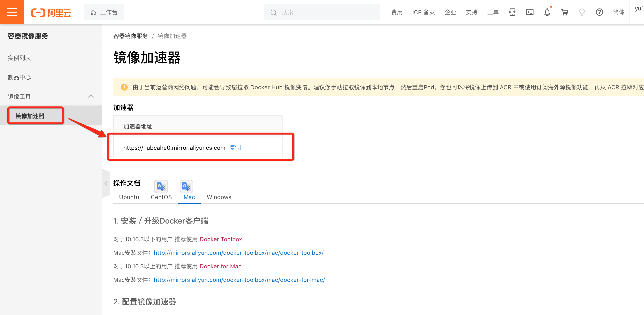Viewport: 644px width, 315px height.
Task: Open the 支持 menu
Action: coord(472,12)
